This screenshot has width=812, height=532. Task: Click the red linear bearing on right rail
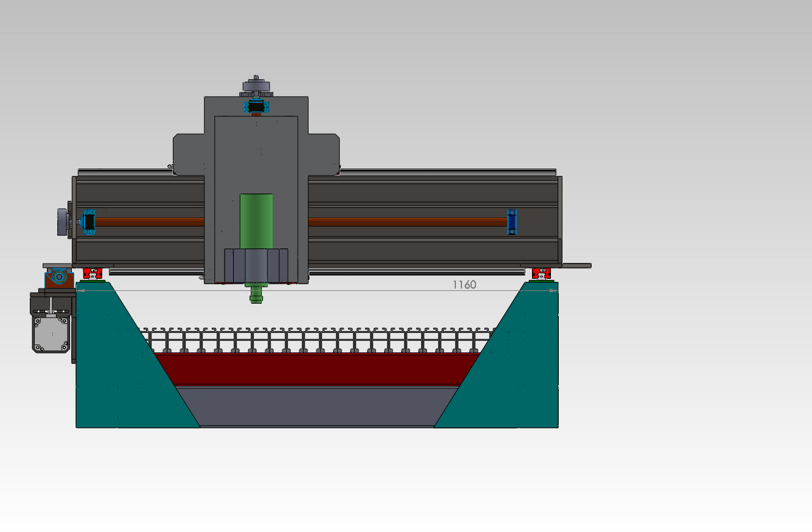[x=540, y=272]
